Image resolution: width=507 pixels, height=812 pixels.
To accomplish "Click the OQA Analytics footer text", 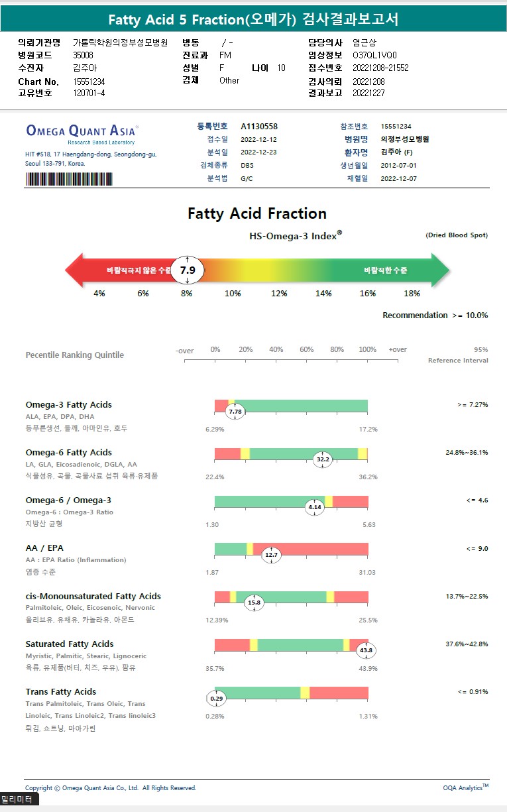I will (465, 787).
